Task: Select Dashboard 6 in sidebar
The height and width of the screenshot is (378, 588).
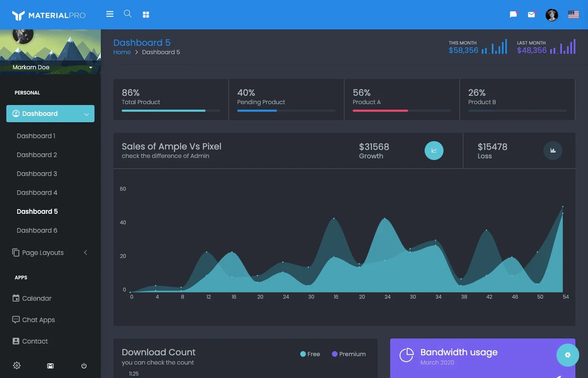Action: [x=37, y=231]
